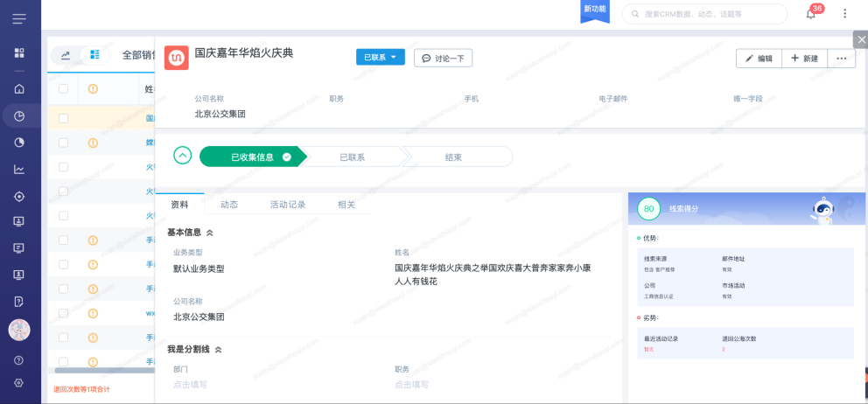
Task: Fill in the 点击填写 field under 我是分割线 职务
Action: [x=411, y=385]
